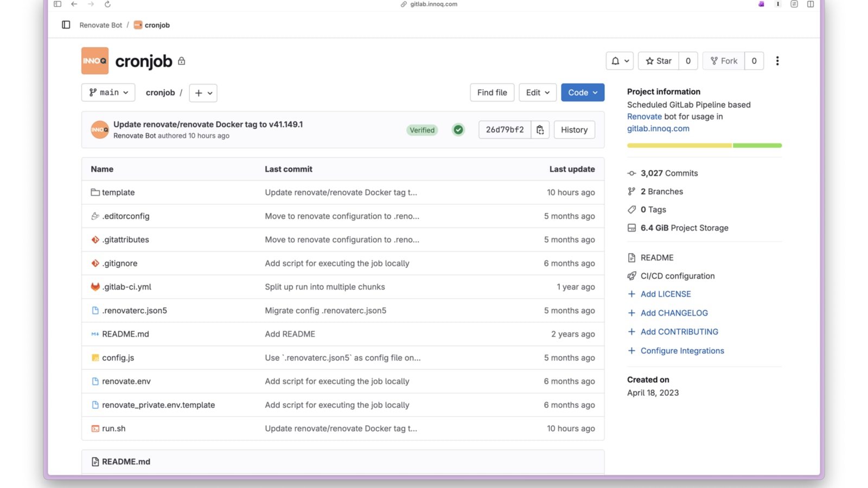
Task: Click the fork count number
Action: point(754,61)
